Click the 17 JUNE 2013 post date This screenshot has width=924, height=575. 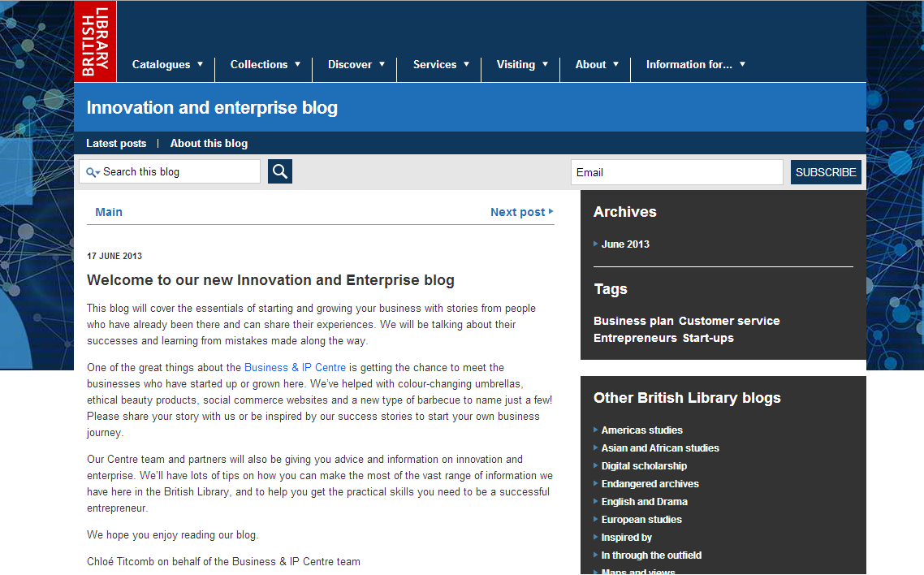[114, 257]
